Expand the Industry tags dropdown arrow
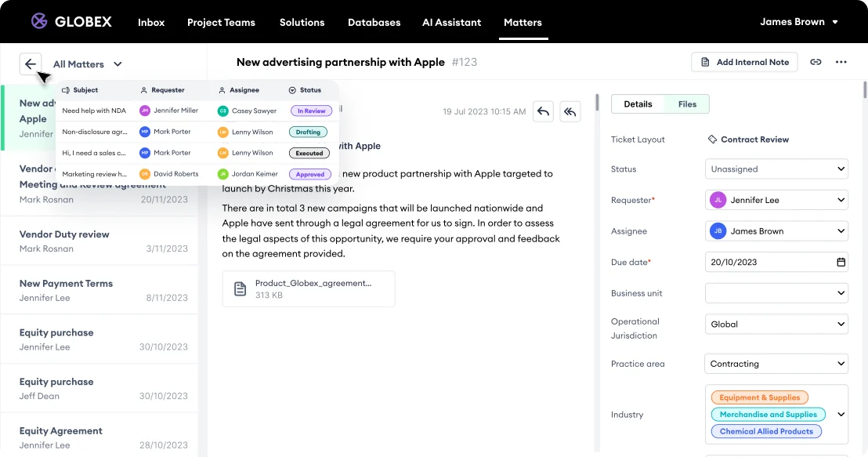 pos(841,415)
